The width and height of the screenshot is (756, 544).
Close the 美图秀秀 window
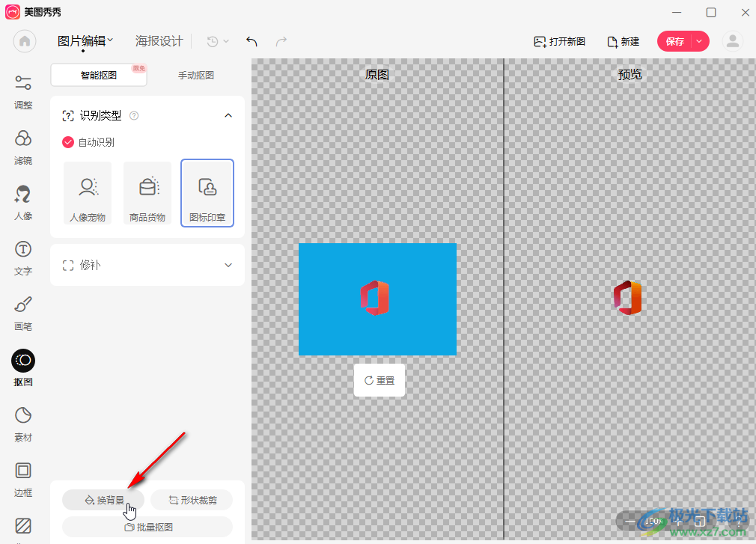point(746,12)
